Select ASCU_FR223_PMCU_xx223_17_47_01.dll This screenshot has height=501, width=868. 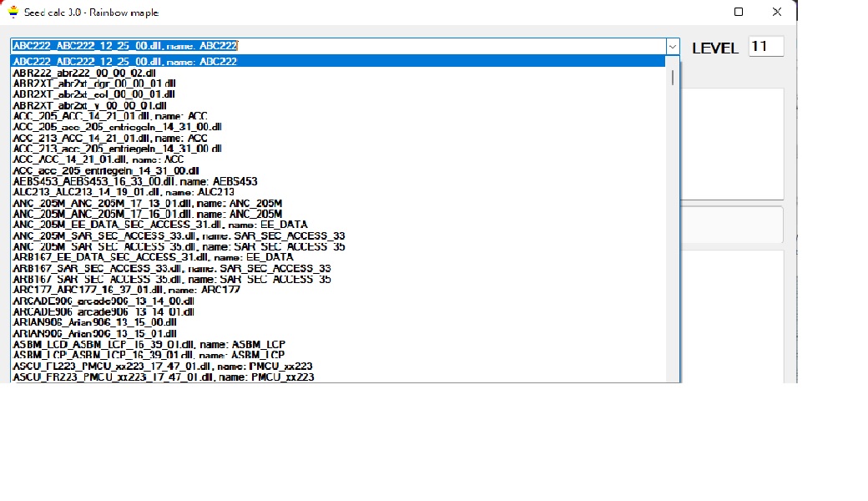[338, 377]
